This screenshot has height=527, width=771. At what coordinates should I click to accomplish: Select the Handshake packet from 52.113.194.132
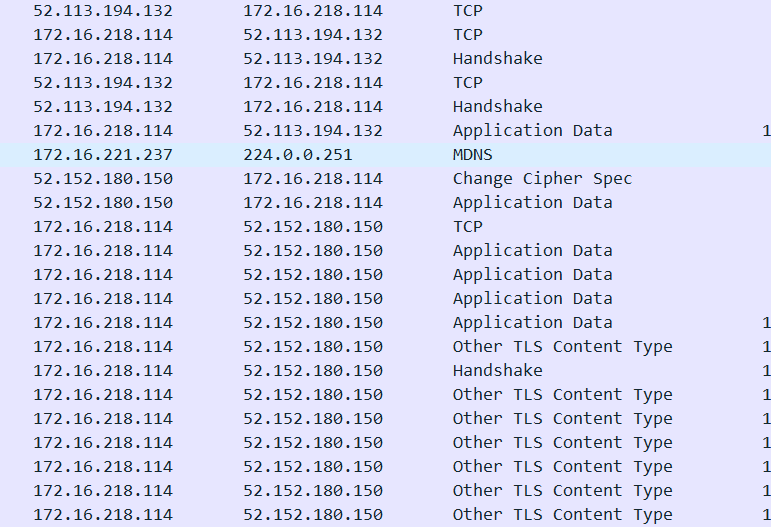[x=386, y=107]
